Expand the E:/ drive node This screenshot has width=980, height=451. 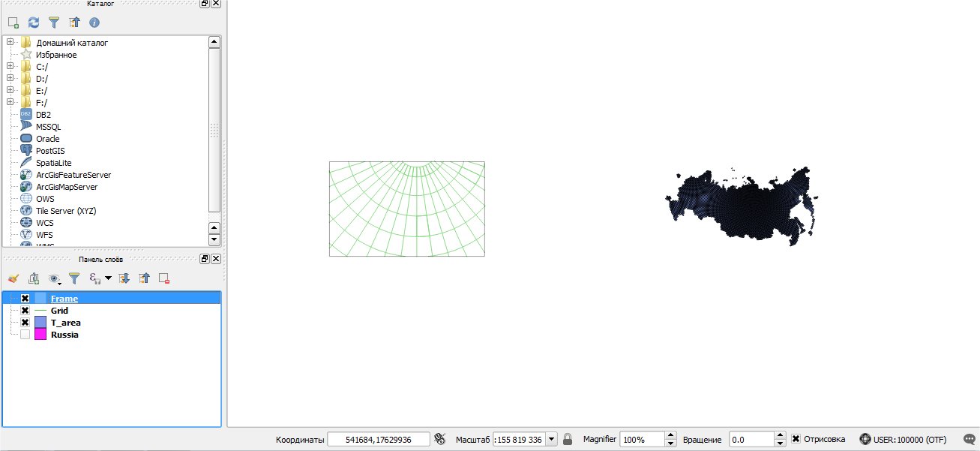10,91
